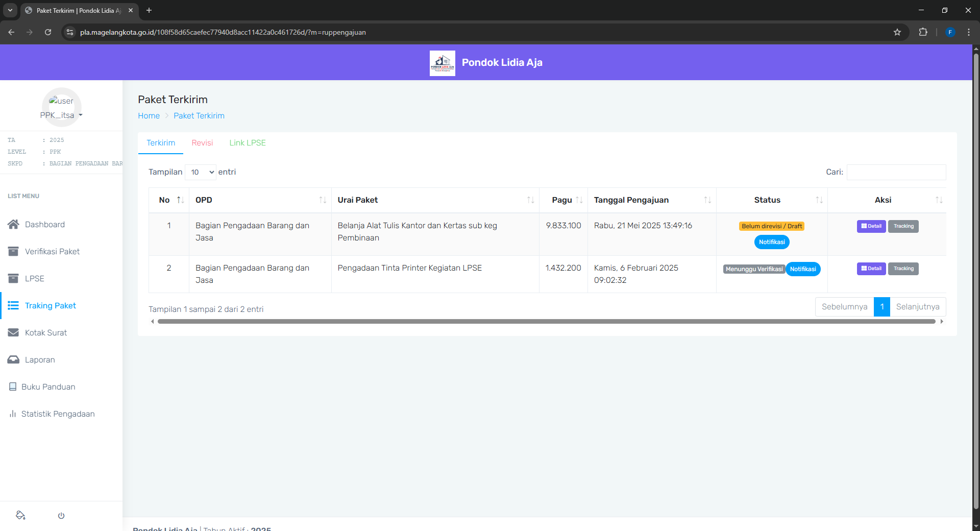Switch to the Link LPSE tab
The height and width of the screenshot is (531, 980).
pyautogui.click(x=248, y=143)
